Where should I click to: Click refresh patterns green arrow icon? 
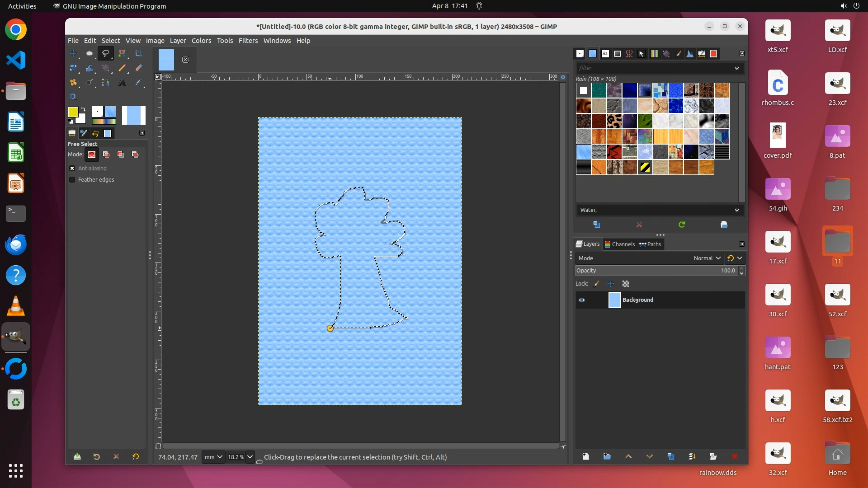tap(682, 225)
